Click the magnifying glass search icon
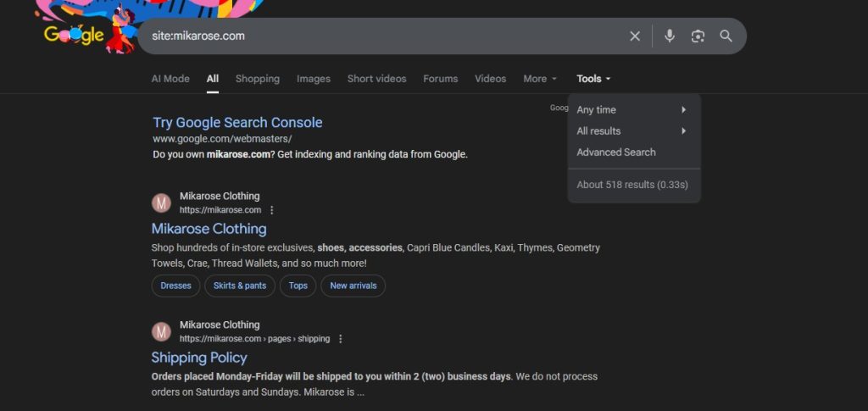Image resolution: width=868 pixels, height=411 pixels. pyautogui.click(x=726, y=36)
